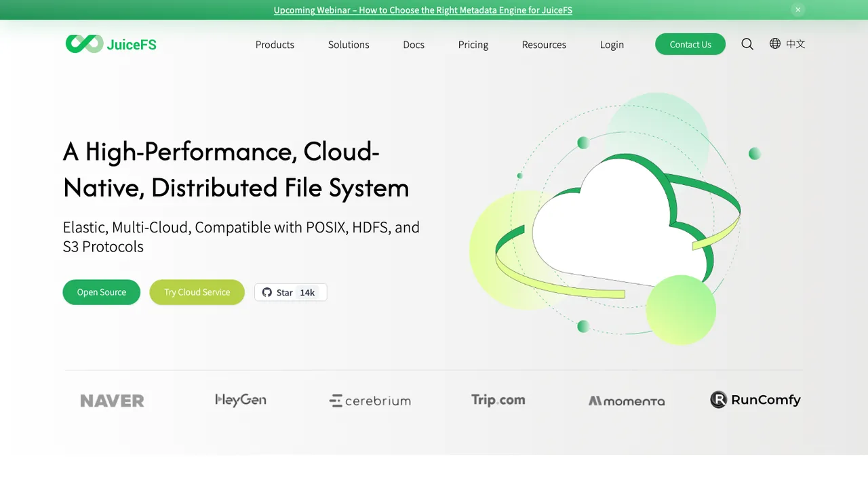Click the JuiceFS infinity logo icon
This screenshot has height=488, width=868.
pyautogui.click(x=84, y=44)
